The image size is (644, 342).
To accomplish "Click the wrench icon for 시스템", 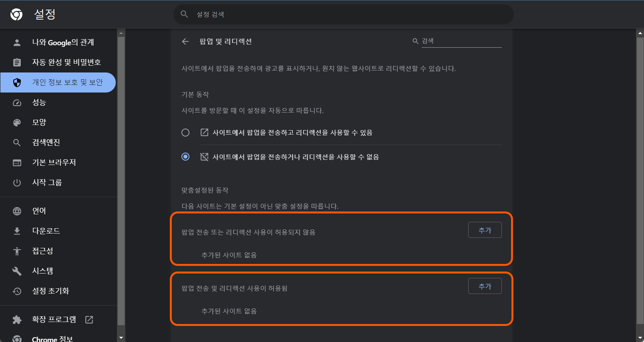I will point(17,271).
